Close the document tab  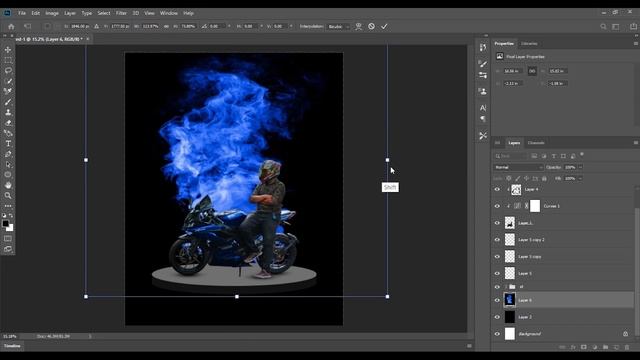coord(88,39)
